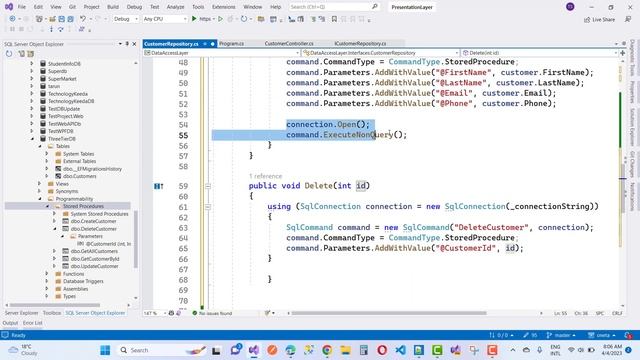The width and height of the screenshot is (640, 360).
Task: Select the dbo.UpdateCustomer stored procedure
Action: coord(95,266)
